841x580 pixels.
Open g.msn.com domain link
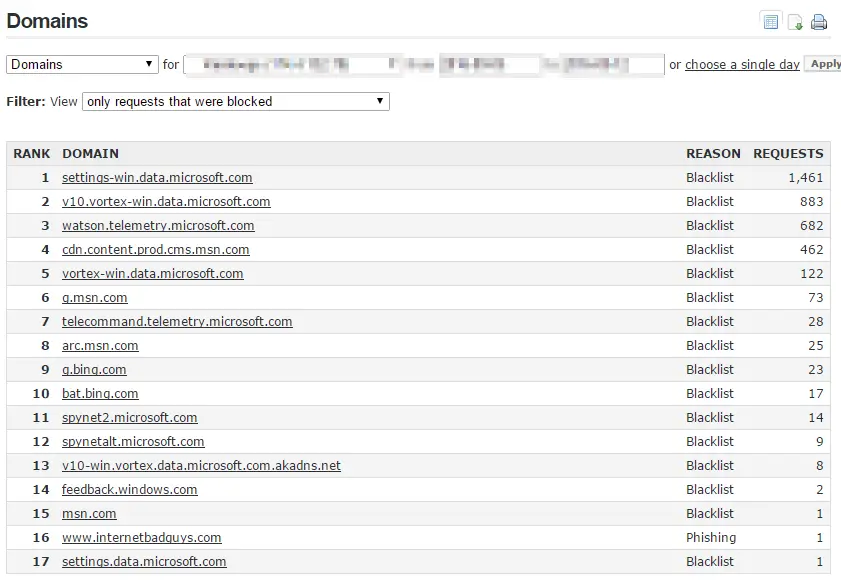(x=95, y=298)
